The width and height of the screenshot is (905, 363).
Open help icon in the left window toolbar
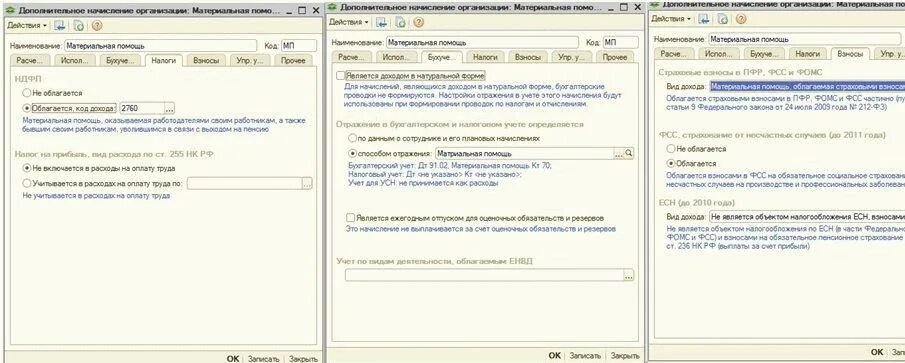(97, 25)
